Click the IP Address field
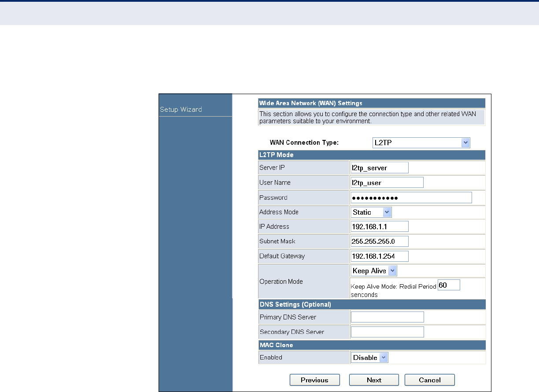 [x=380, y=227]
